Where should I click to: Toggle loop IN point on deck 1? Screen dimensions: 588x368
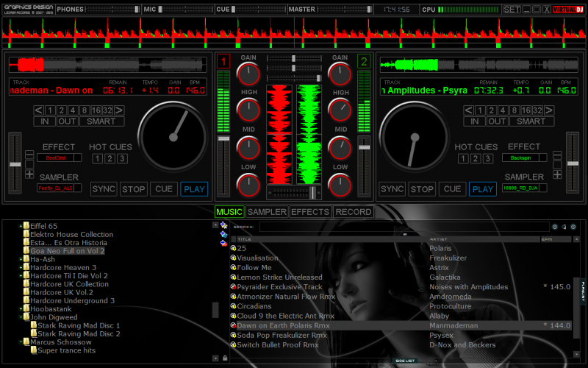[45, 121]
